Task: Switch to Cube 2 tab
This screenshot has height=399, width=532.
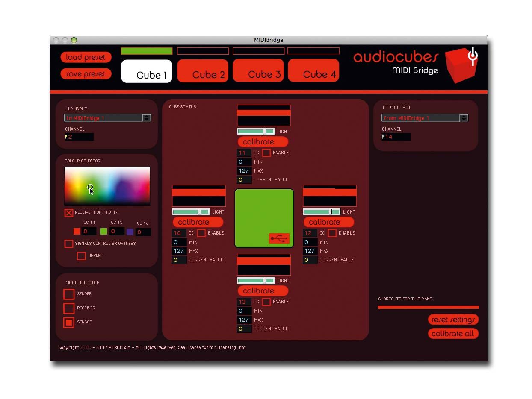Action: tap(203, 71)
